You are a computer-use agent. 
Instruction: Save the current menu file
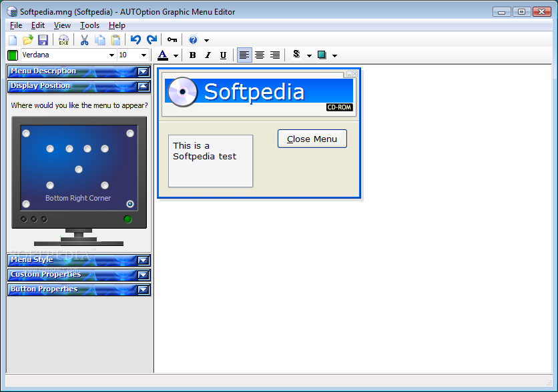(x=43, y=40)
